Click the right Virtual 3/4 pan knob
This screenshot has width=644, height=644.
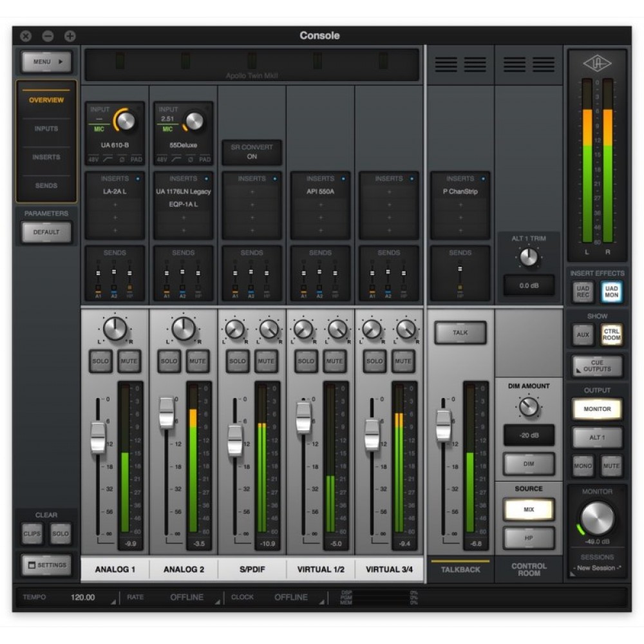406,329
